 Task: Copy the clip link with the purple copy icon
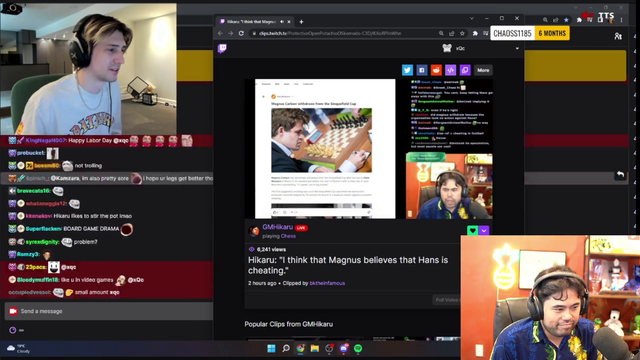click(465, 70)
